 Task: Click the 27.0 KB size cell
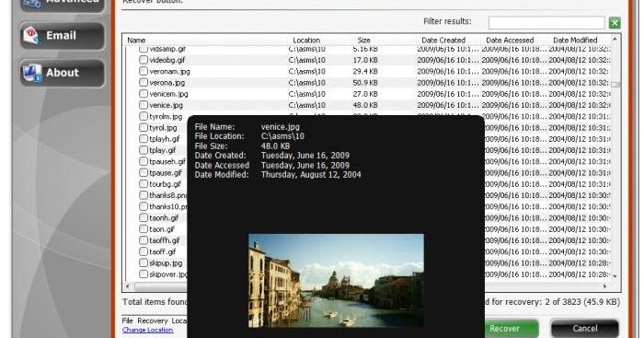tap(365, 94)
